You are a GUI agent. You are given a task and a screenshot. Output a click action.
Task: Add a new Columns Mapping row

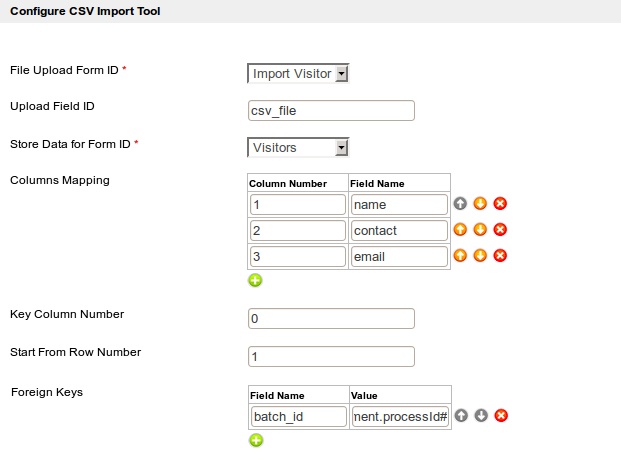pos(256,280)
